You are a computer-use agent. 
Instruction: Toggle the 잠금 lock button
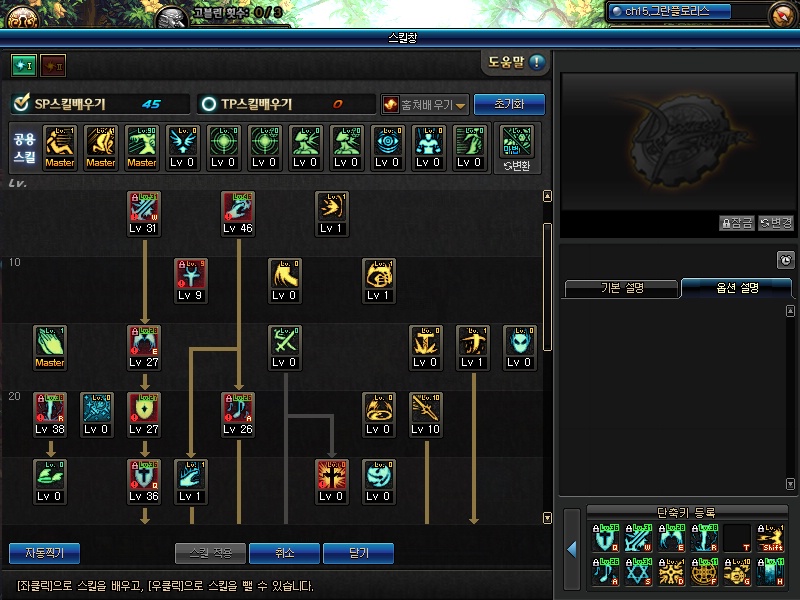point(737,223)
